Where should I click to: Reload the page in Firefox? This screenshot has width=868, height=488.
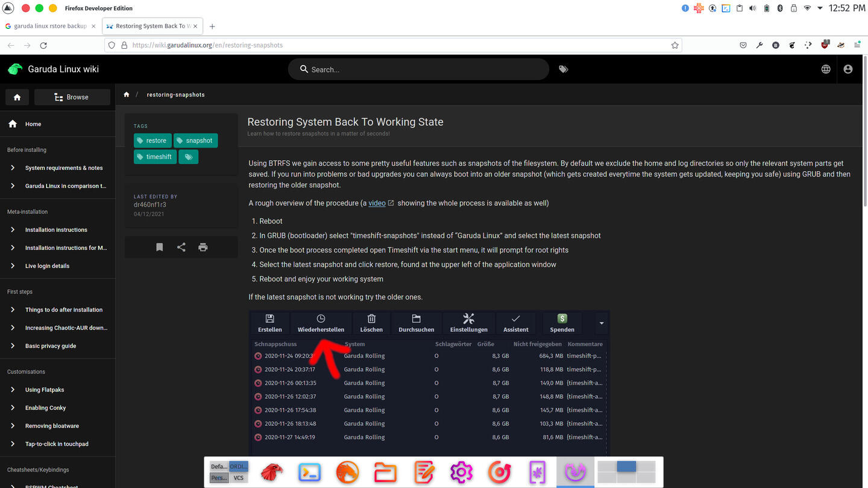pyautogui.click(x=43, y=45)
